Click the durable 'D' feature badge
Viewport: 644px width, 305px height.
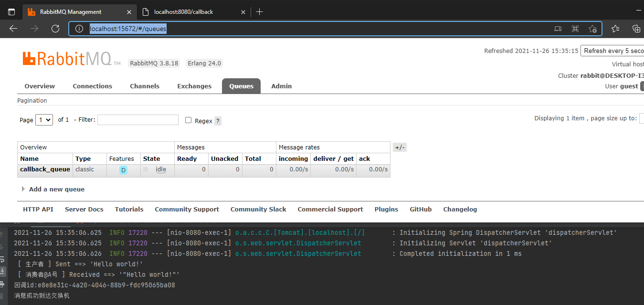[123, 170]
